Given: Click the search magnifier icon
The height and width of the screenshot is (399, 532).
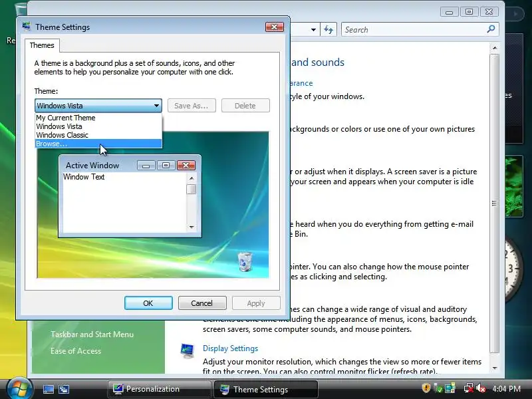Looking at the screenshot, I should (x=491, y=29).
